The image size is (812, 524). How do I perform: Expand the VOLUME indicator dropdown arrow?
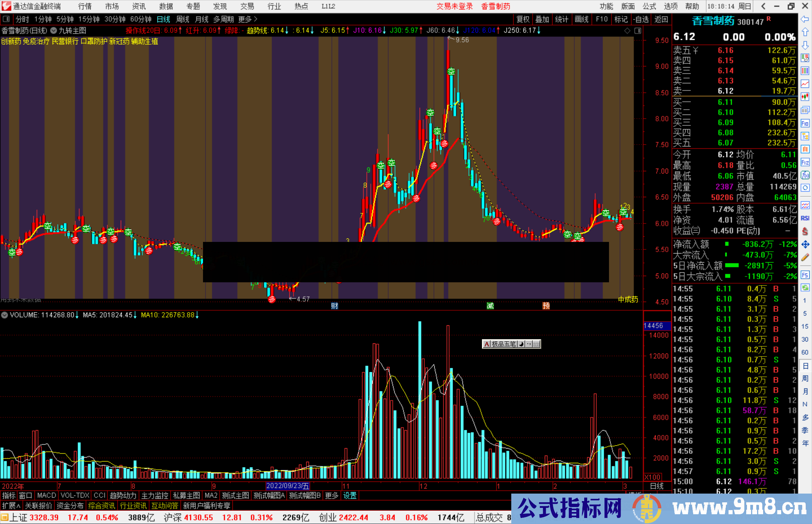pyautogui.click(x=5, y=315)
